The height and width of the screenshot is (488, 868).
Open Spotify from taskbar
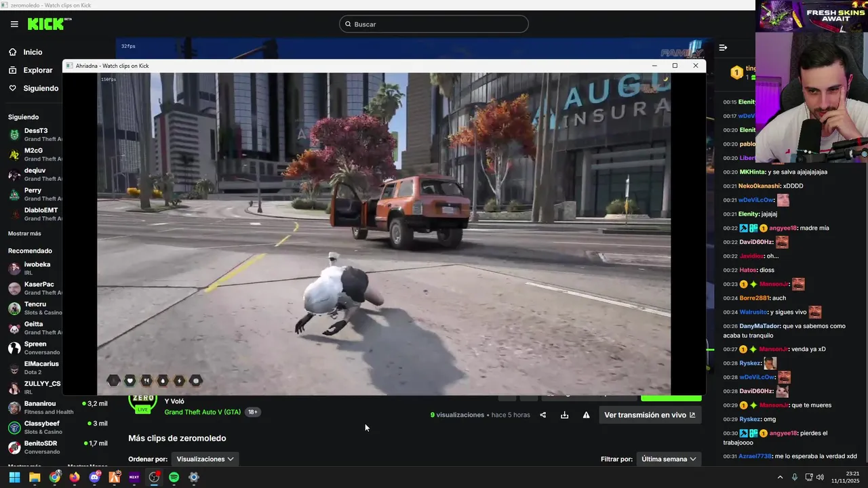pyautogui.click(x=174, y=477)
